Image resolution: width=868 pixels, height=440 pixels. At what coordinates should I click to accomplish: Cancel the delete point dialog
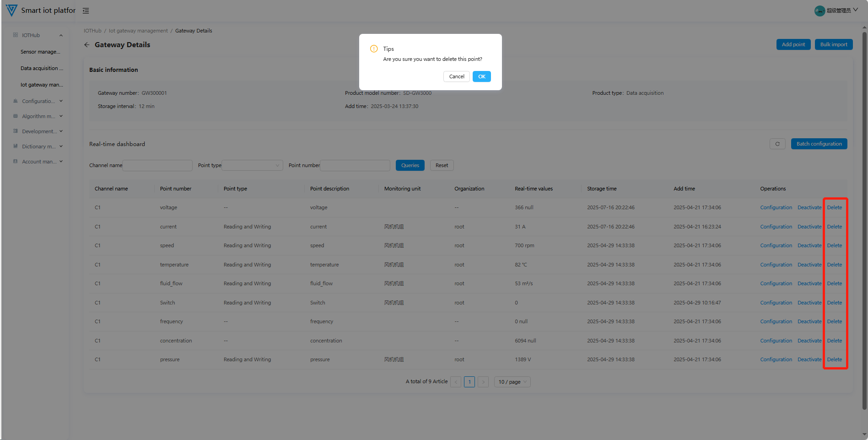tap(456, 76)
